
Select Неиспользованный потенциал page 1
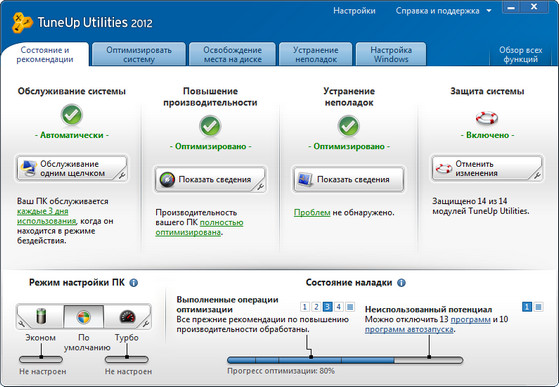[527, 306]
